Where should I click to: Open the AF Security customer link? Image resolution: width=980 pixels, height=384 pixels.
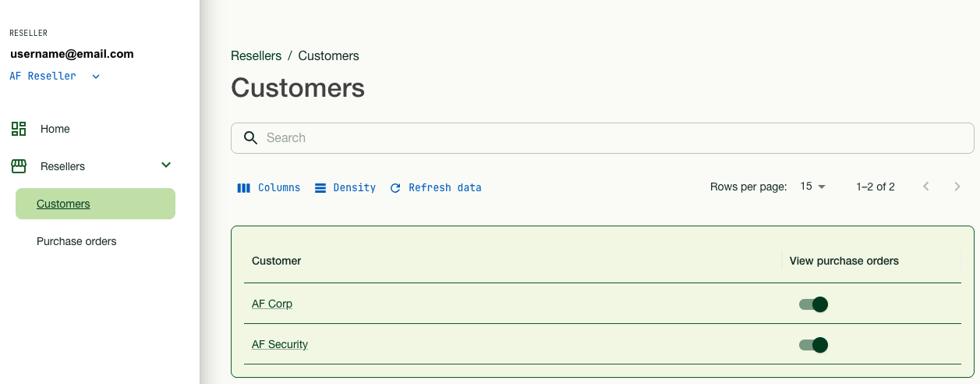(x=280, y=344)
